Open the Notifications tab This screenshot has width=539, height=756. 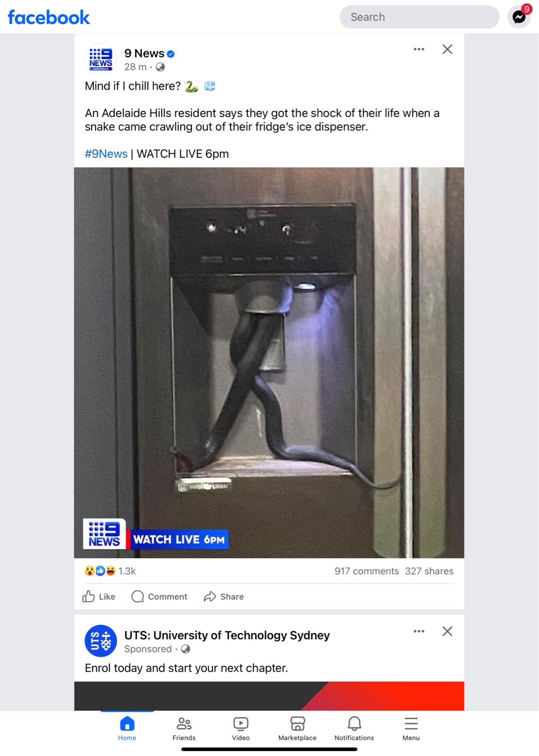coord(354,729)
